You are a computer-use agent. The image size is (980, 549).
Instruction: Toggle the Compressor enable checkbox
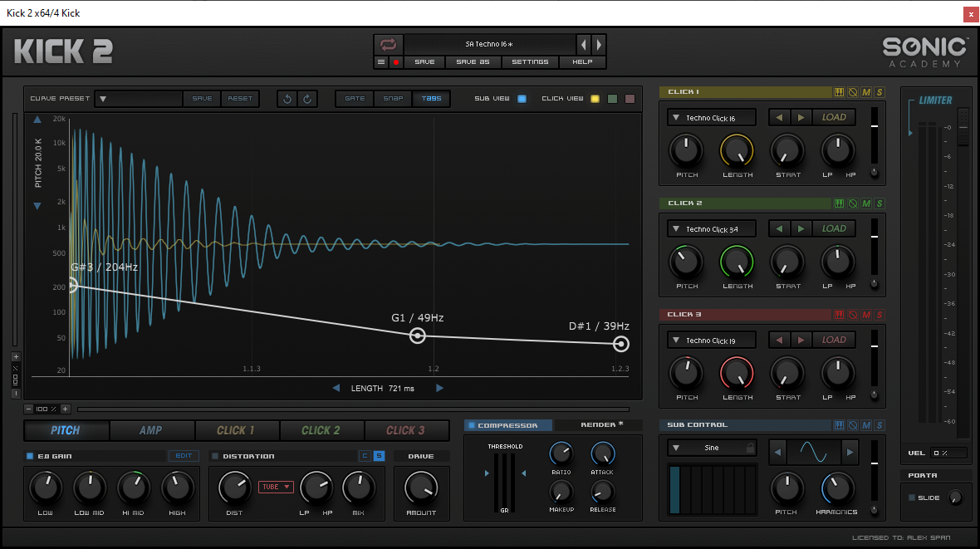click(472, 425)
